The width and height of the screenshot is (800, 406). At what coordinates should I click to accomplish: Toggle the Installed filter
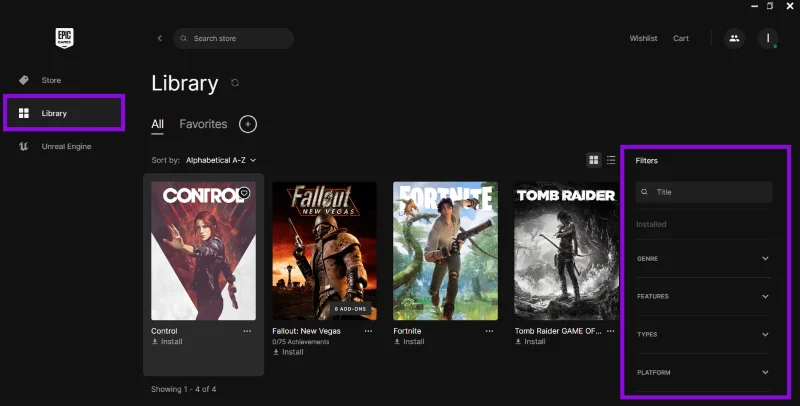tap(651, 224)
